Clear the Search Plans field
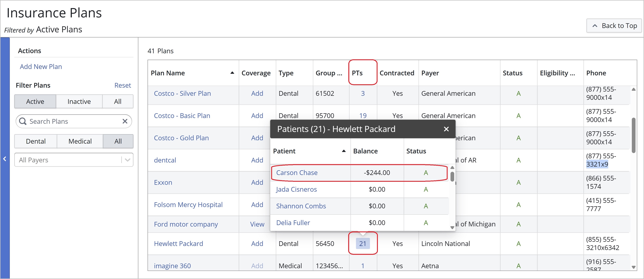 pos(125,121)
